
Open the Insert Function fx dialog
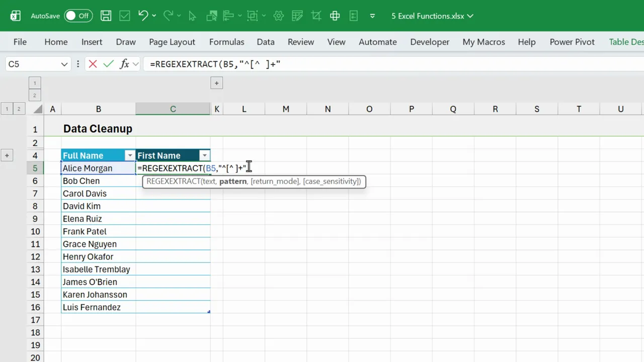[124, 64]
